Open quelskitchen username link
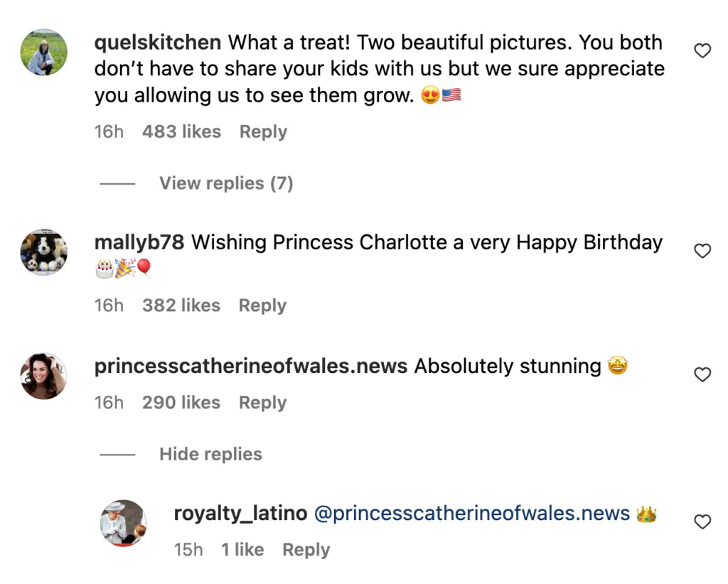Screen dimensions: 728x584 click(x=158, y=43)
